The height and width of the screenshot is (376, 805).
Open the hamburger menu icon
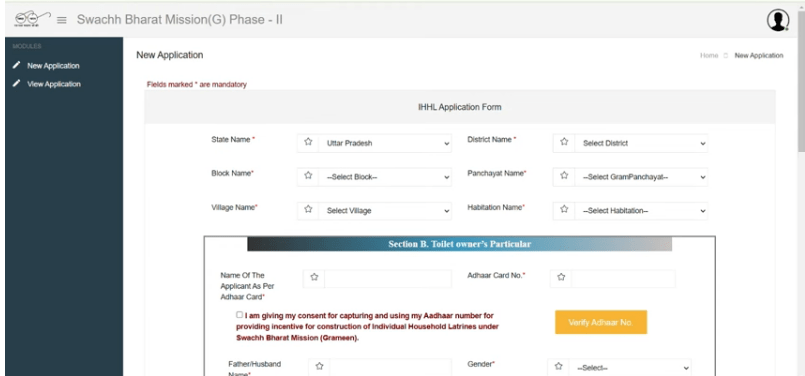pyautogui.click(x=62, y=21)
